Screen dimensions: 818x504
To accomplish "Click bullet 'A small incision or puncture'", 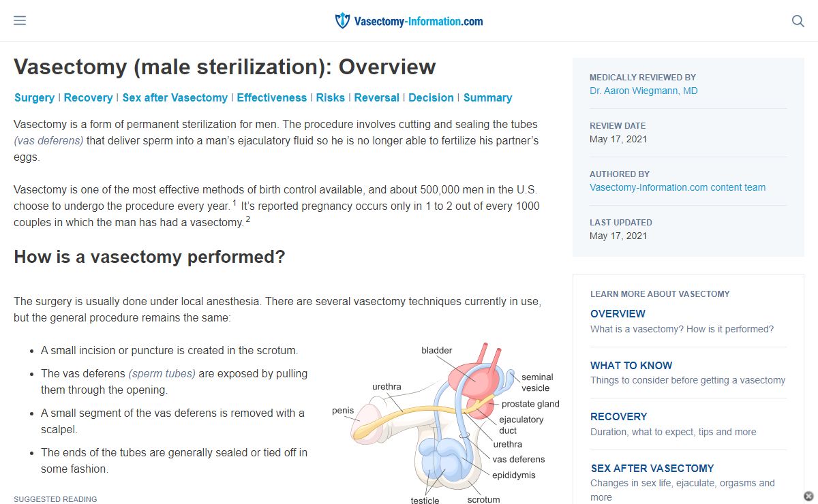I will 169,351.
